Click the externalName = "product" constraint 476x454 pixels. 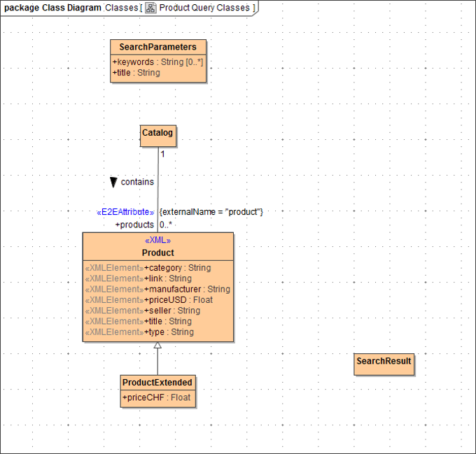tap(211, 212)
